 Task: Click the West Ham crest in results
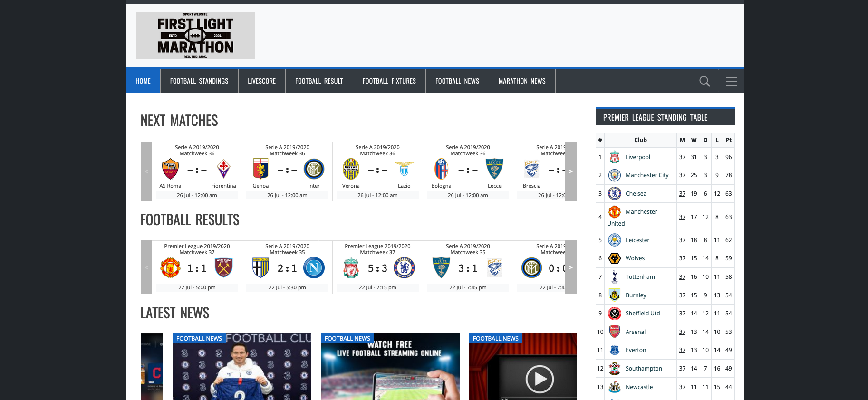pos(223,268)
